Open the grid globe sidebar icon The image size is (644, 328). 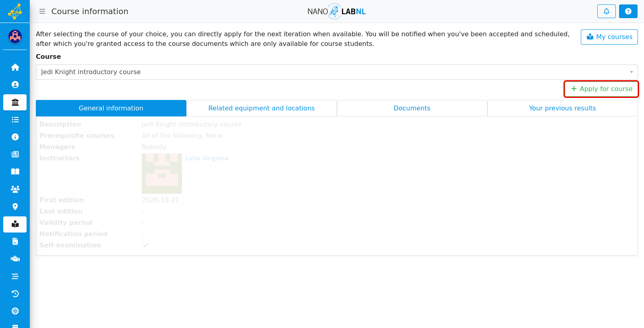click(x=15, y=311)
